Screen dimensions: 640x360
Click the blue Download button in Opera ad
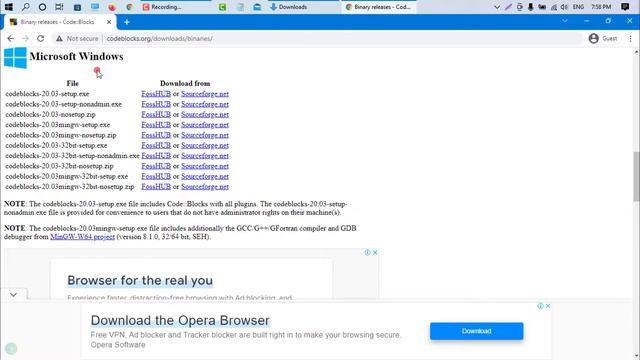[476, 331]
